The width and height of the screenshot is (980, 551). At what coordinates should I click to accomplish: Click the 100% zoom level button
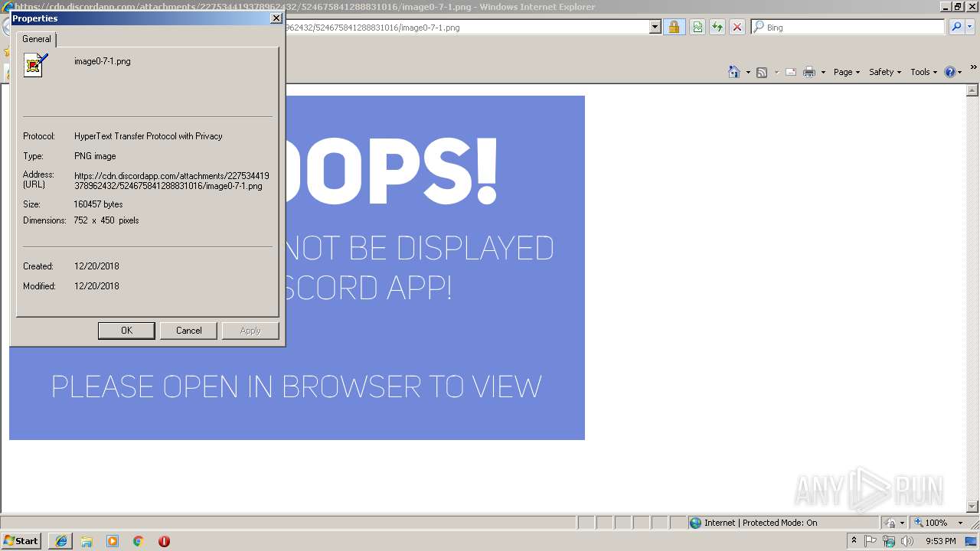click(x=931, y=523)
